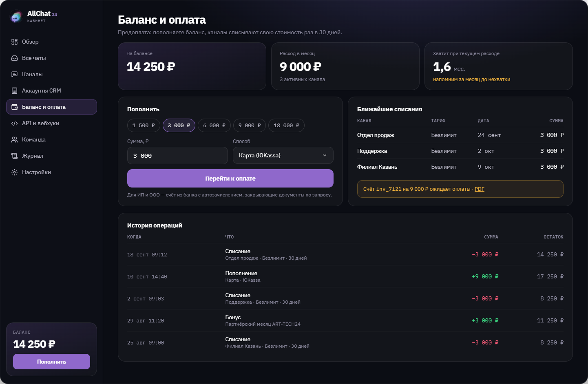Click the напомним за месяц до нехватки note

click(x=471, y=79)
